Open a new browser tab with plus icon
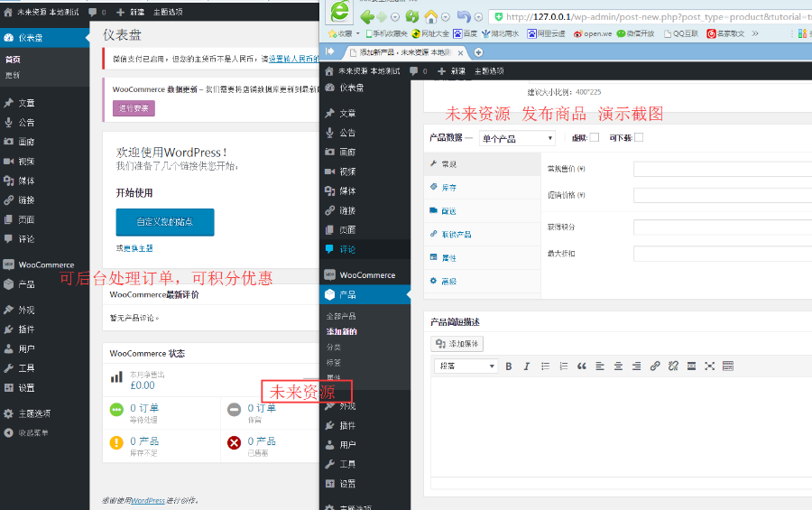812x510 pixels. pos(478,52)
